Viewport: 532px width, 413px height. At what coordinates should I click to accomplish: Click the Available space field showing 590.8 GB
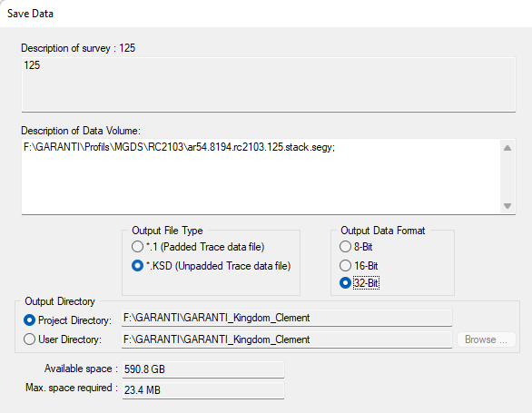(202, 369)
